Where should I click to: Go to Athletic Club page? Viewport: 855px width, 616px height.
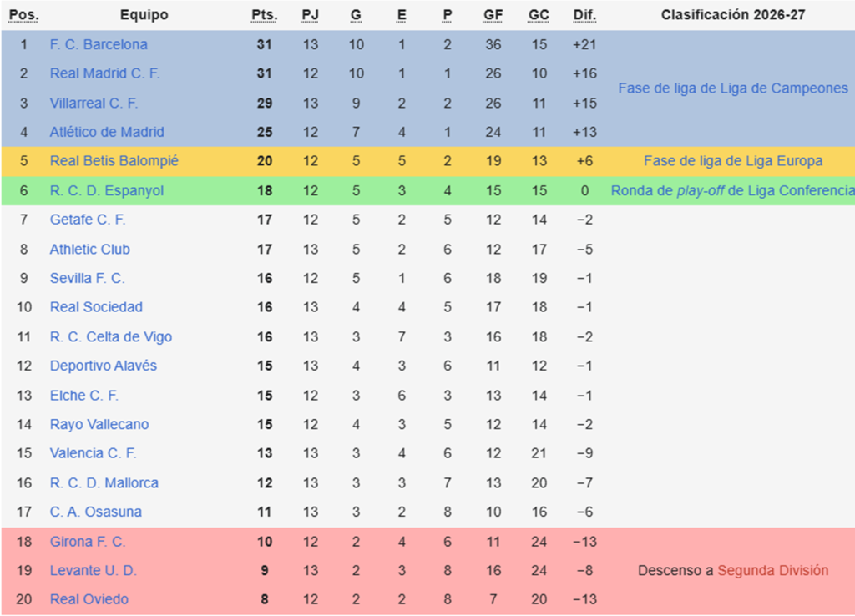pyautogui.click(x=89, y=249)
